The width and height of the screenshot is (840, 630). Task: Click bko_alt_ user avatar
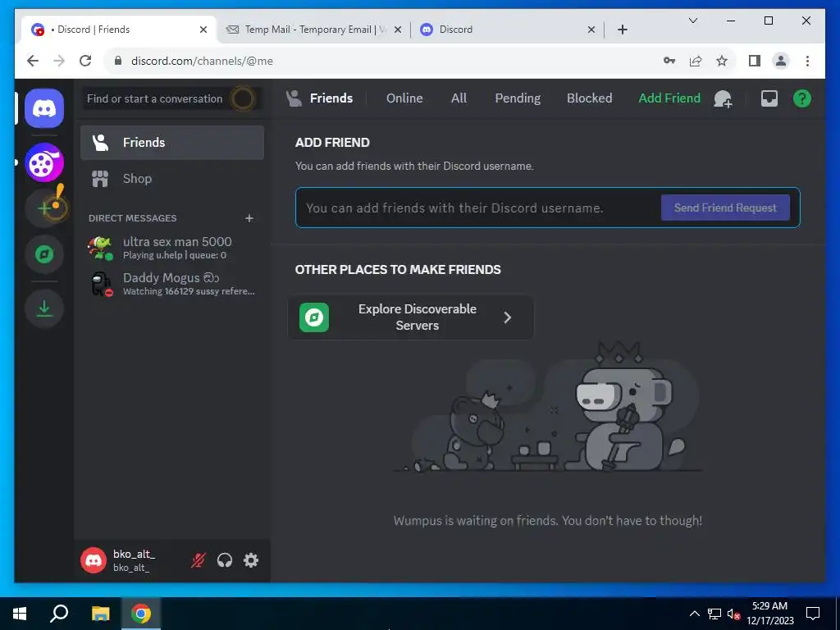pos(94,560)
